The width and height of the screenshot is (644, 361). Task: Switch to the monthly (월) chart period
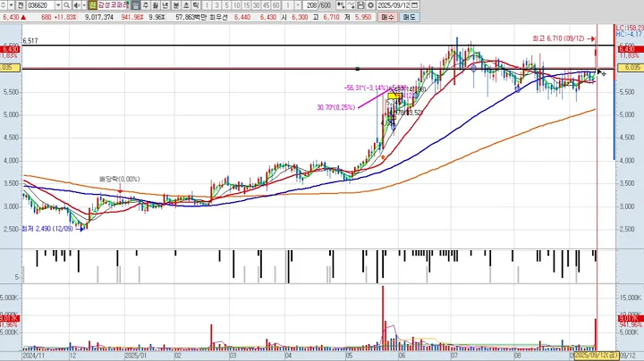pyautogui.click(x=156, y=5)
